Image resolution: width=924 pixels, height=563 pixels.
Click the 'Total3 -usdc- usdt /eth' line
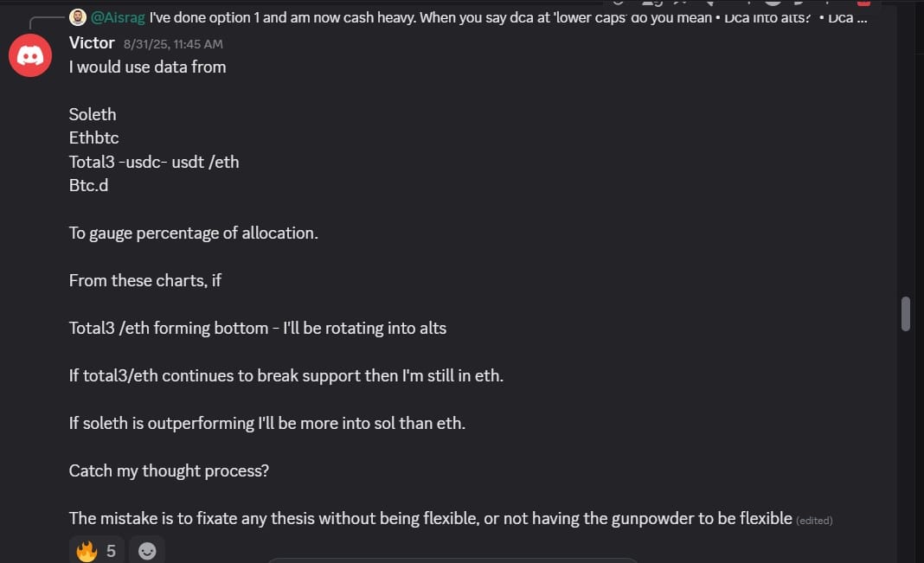point(154,161)
